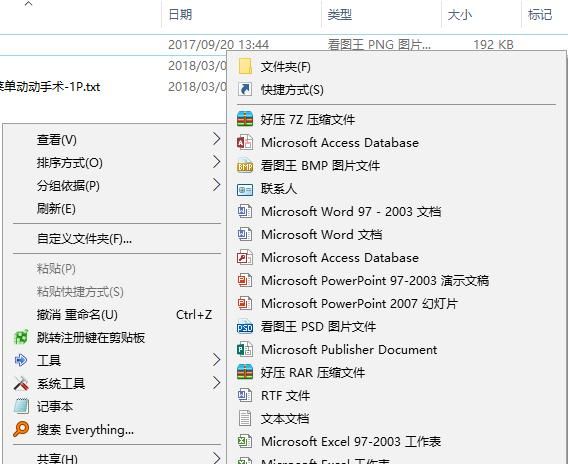
Task: Click the shortcut arrow icon beside 快捷方式(S)
Action: point(245,89)
